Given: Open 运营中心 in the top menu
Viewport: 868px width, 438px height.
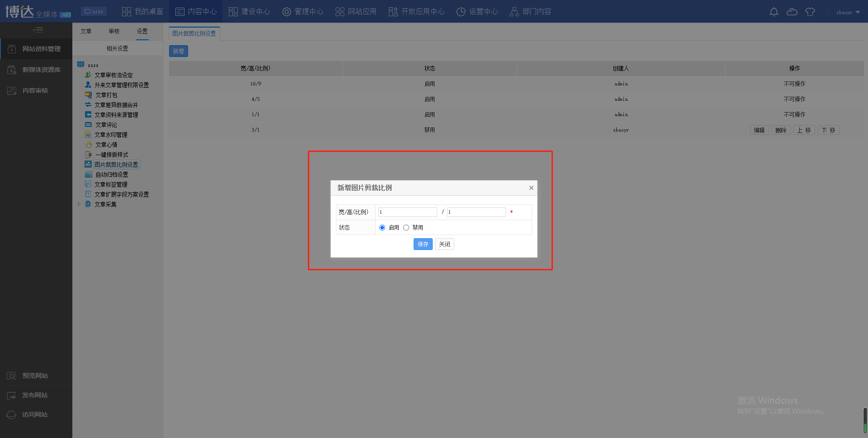Looking at the screenshot, I should [477, 11].
